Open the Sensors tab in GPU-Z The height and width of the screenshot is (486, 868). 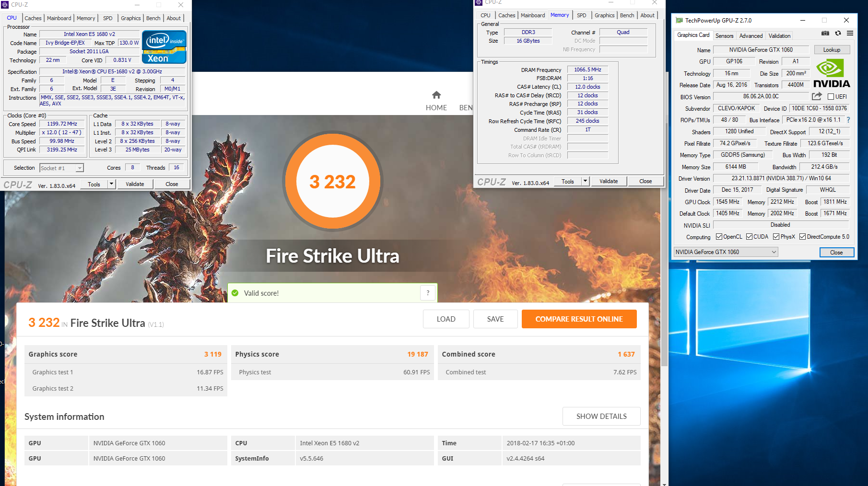click(x=724, y=36)
